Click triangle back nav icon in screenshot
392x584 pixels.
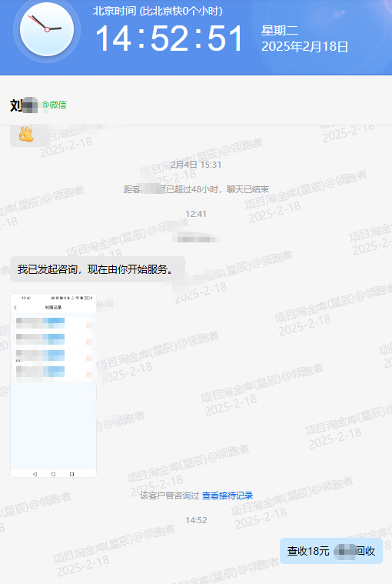(35, 474)
